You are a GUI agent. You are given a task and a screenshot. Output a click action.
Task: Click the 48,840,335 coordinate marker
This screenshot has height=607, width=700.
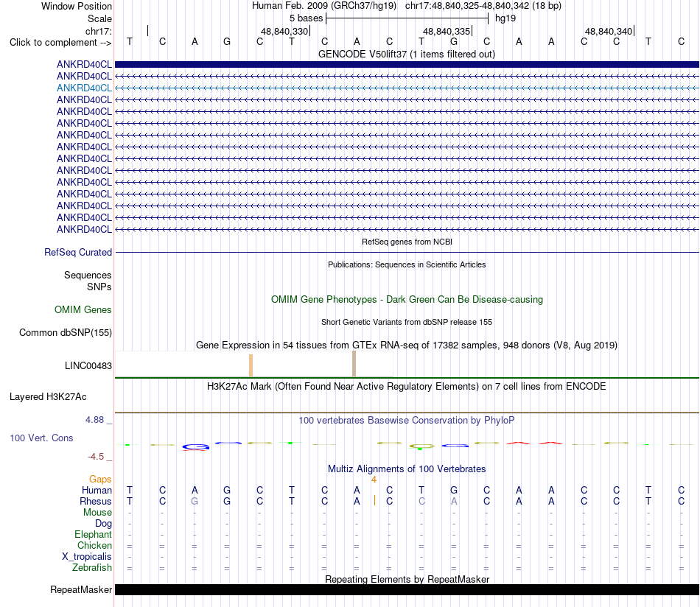pyautogui.click(x=447, y=31)
